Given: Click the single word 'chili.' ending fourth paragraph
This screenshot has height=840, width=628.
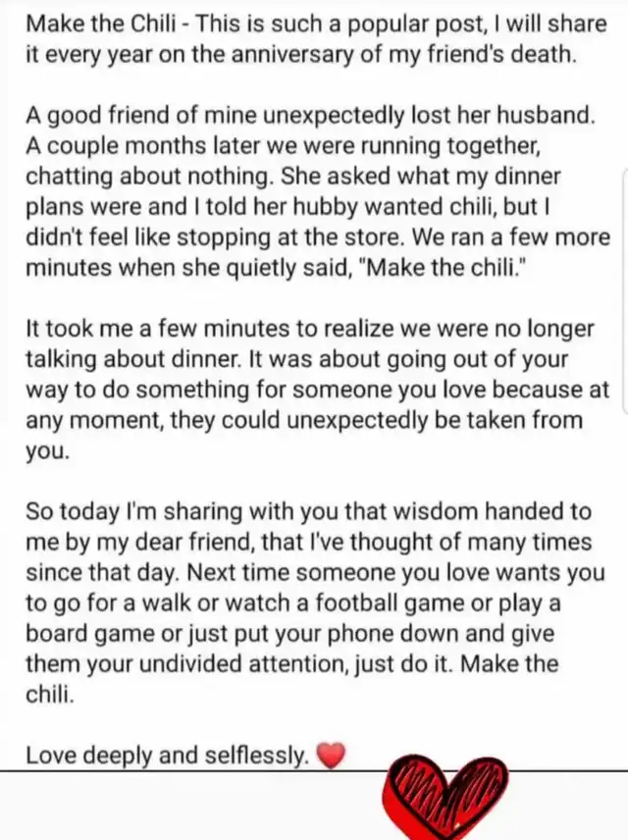Looking at the screenshot, I should click(x=50, y=695).
